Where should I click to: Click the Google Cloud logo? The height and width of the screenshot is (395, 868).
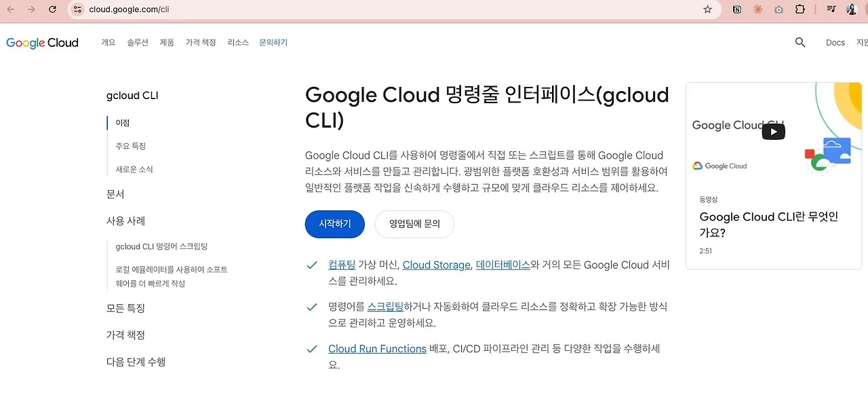pyautogui.click(x=42, y=43)
